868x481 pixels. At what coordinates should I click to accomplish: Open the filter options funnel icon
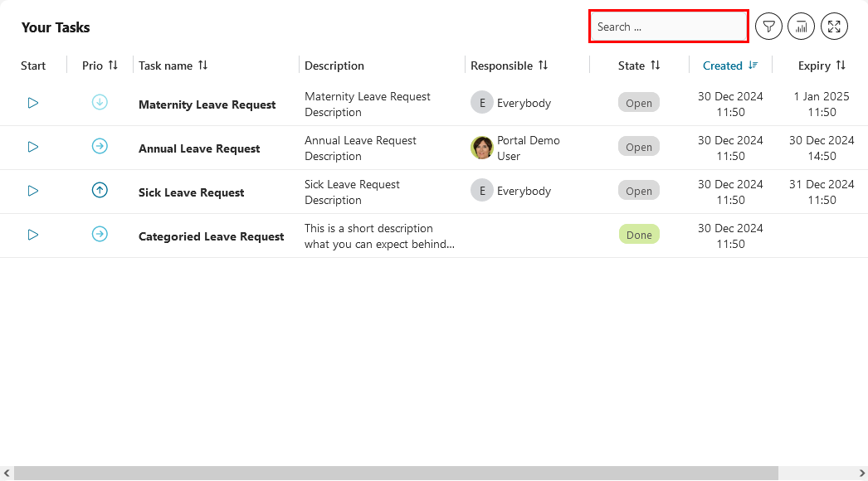(768, 27)
